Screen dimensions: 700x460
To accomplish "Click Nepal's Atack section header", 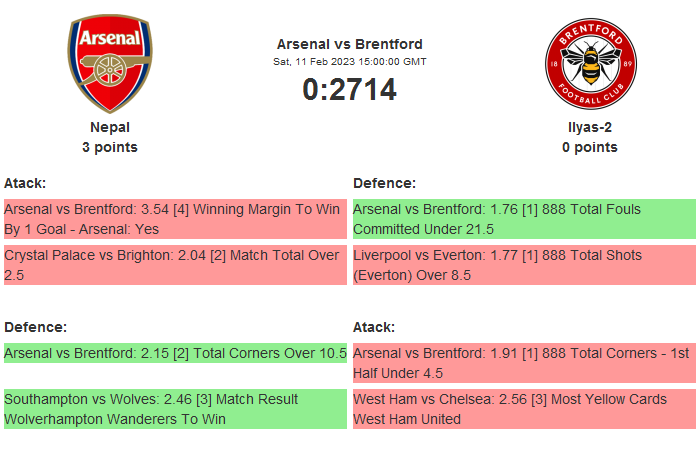I will (x=25, y=183).
